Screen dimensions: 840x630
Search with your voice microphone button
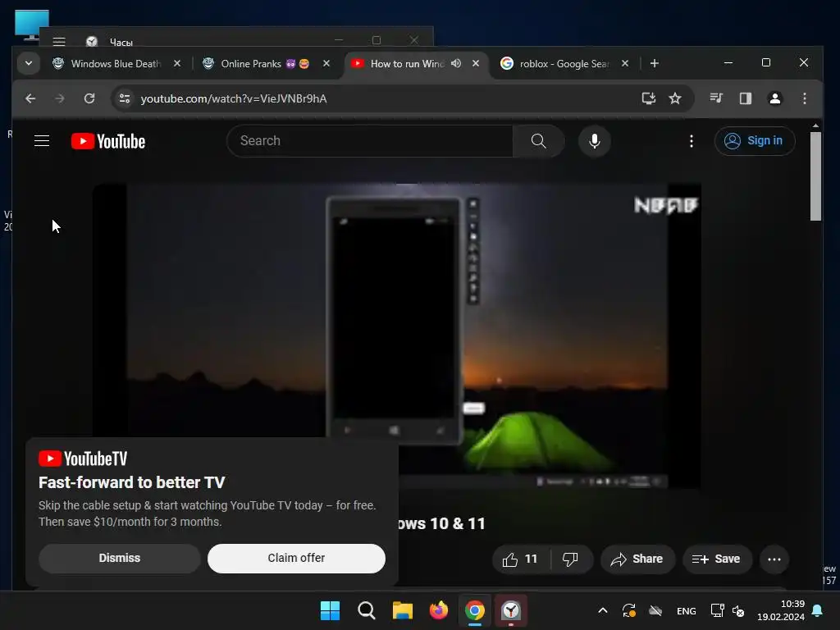pos(594,141)
